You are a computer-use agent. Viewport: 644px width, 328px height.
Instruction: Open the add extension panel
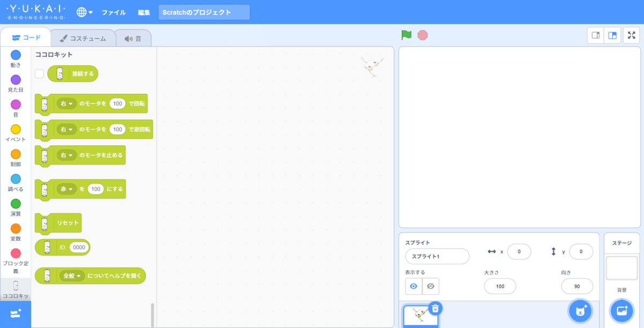[x=16, y=314]
